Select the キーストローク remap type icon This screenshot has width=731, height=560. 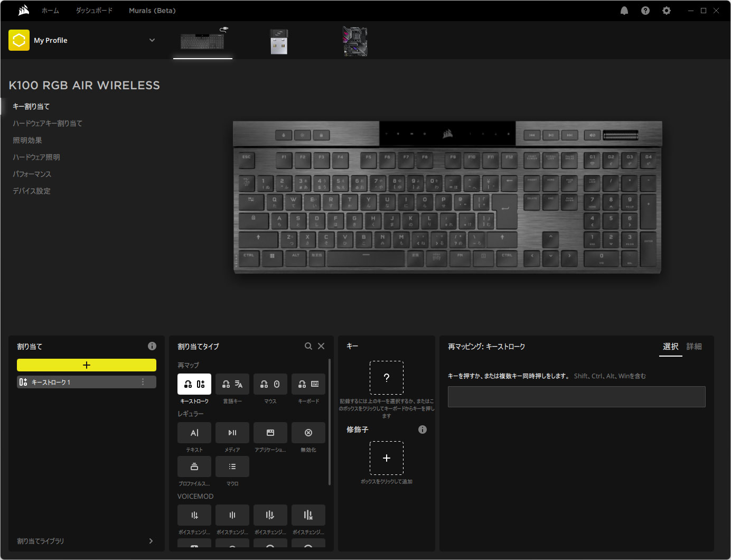click(194, 384)
